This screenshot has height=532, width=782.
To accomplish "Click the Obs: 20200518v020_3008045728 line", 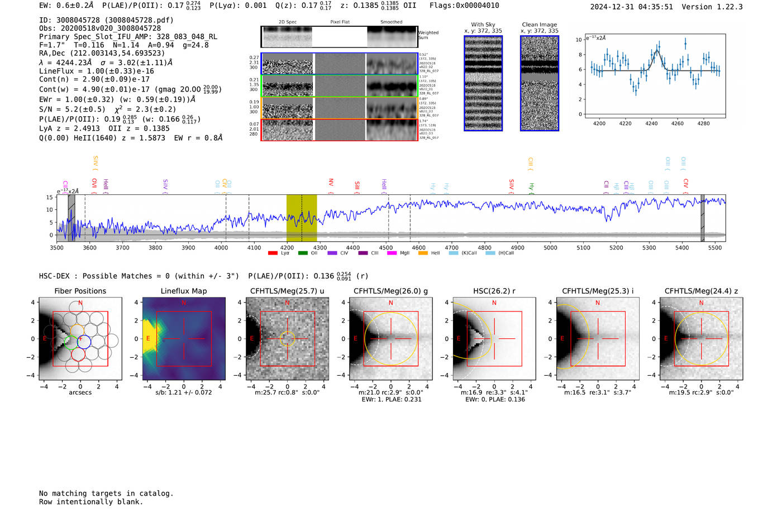I will coord(100,28).
